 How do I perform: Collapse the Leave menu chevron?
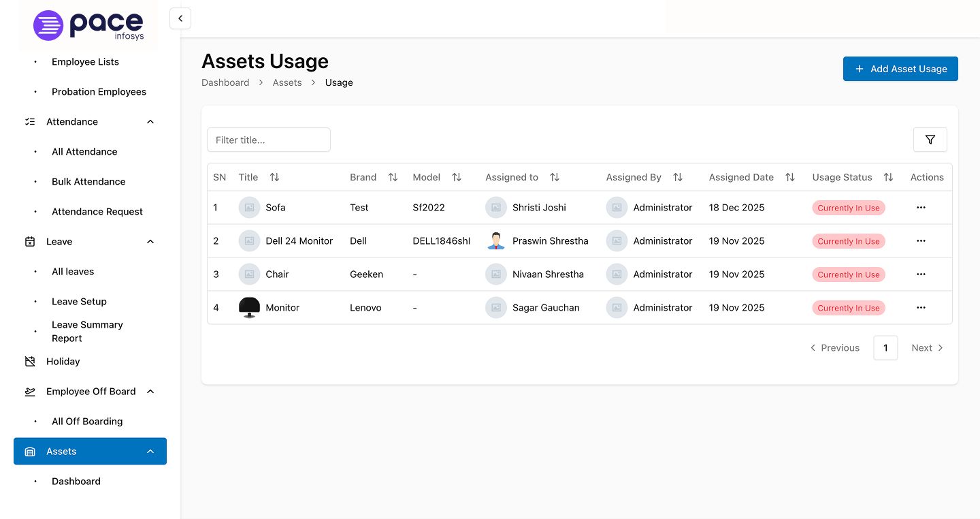coord(150,242)
